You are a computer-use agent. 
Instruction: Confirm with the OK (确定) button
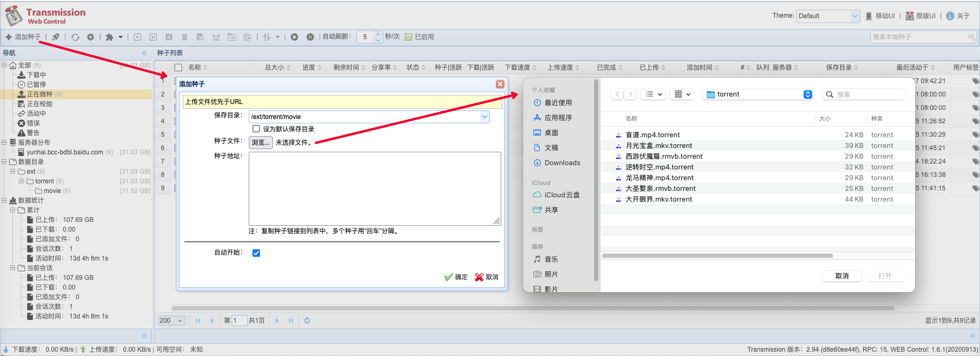(x=456, y=277)
